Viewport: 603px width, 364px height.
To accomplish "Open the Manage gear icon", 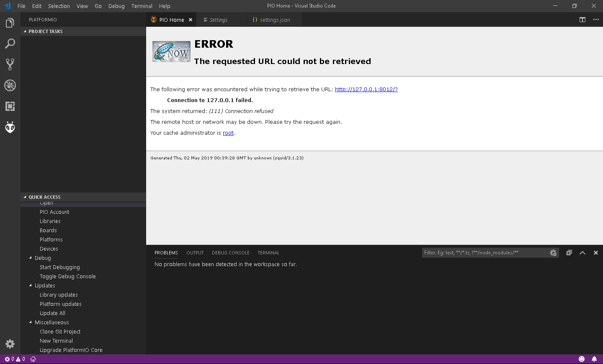I will [10, 344].
